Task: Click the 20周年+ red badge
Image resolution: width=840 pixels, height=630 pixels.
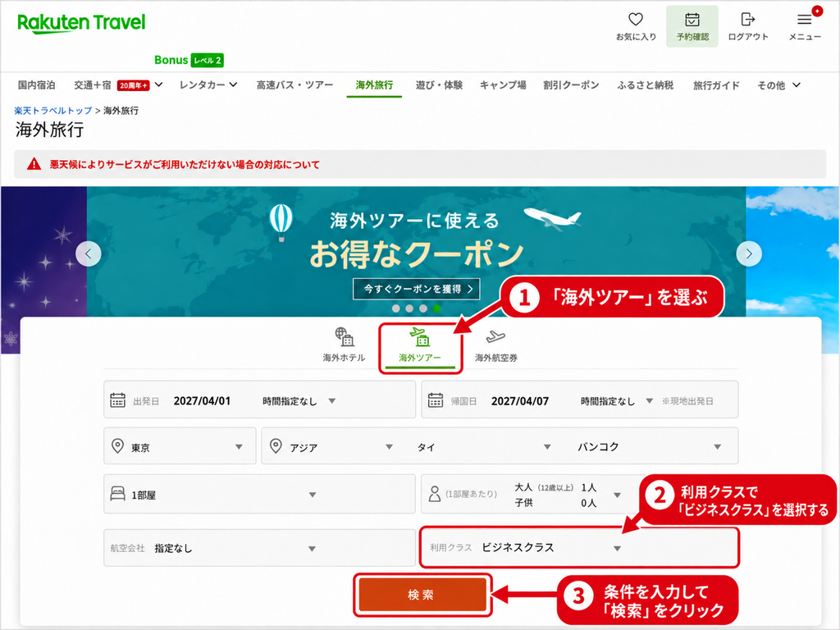Action: [133, 85]
